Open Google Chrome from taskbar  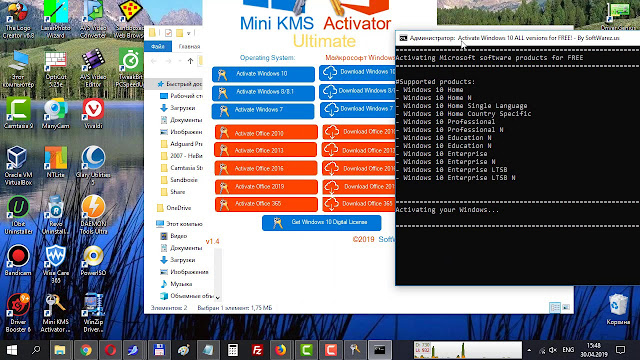click(86, 350)
